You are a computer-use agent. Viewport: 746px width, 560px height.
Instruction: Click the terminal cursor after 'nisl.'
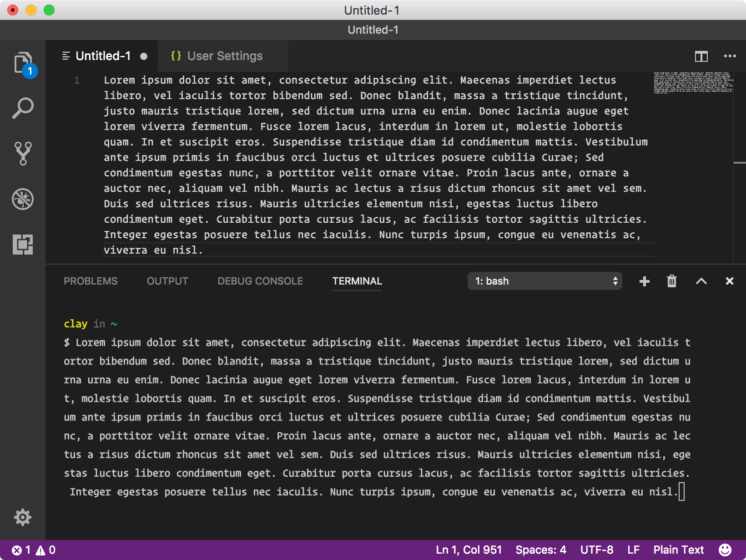[681, 492]
